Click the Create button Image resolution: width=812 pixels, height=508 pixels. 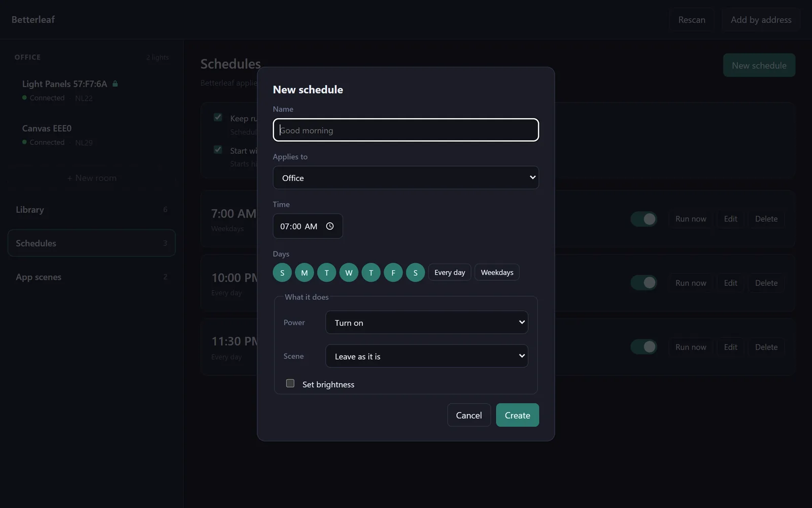517,415
